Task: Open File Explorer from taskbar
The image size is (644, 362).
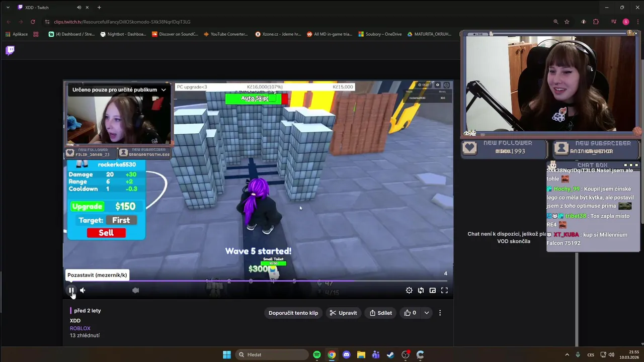Action: tap(361, 354)
